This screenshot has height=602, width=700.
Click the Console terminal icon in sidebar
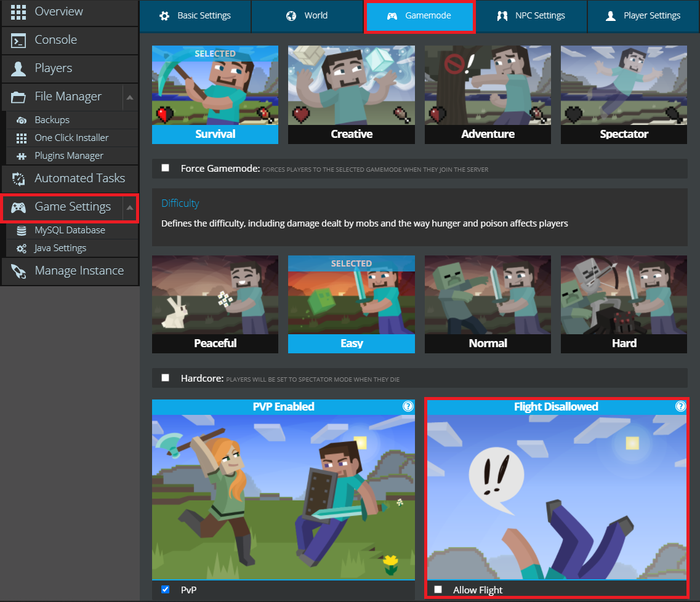click(19, 41)
